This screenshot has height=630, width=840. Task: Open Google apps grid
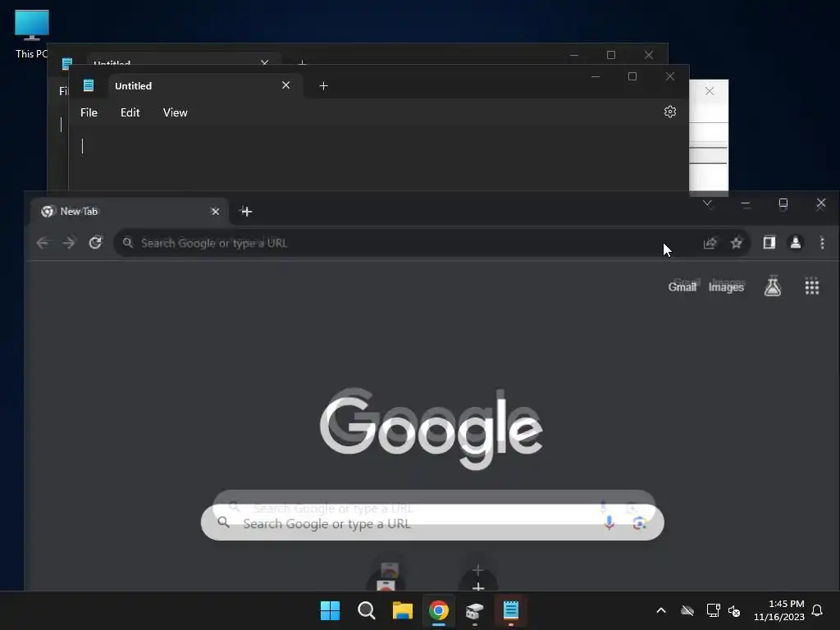pos(812,286)
